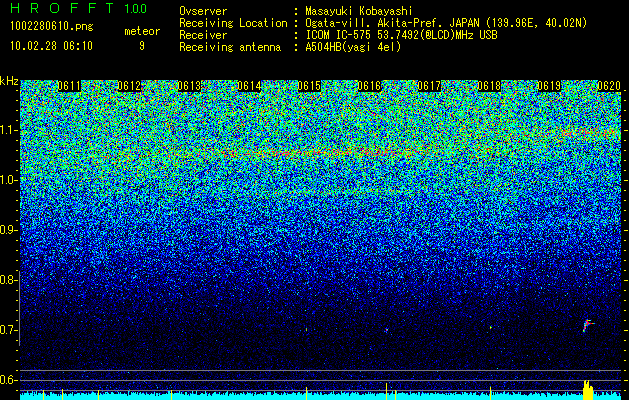629x400 pixels.
Task: Click the tall yellow signal peak at bottom right
Action: click(588, 389)
